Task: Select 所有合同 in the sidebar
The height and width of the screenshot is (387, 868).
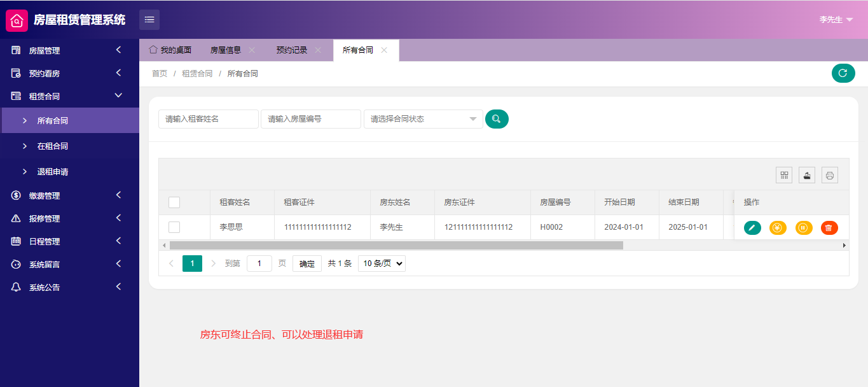Action: tap(70, 120)
